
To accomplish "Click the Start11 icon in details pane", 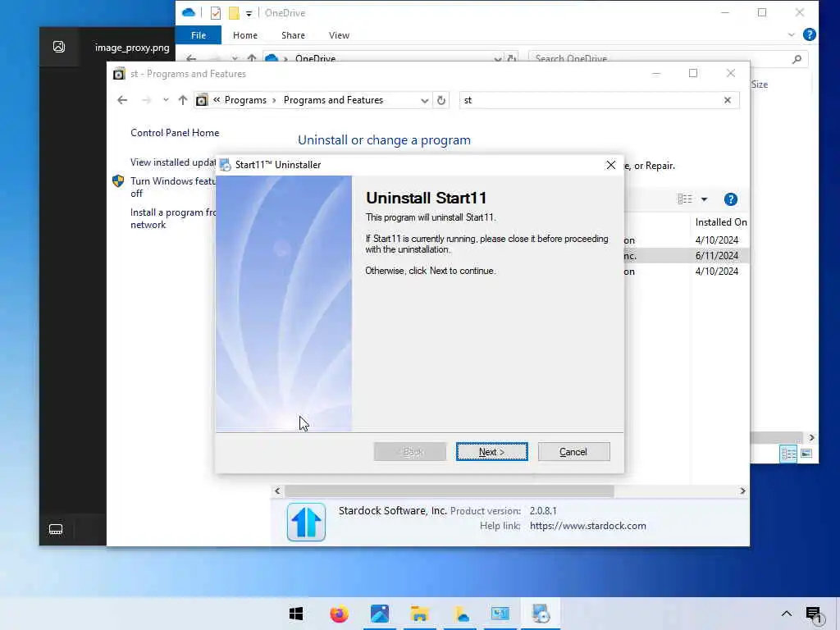I will click(x=306, y=522).
